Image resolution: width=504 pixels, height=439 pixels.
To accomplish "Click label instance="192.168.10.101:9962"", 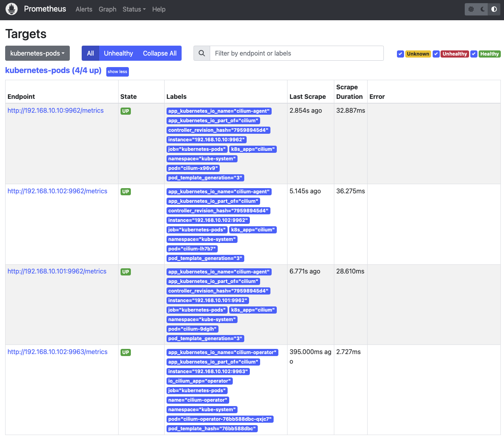I will coord(208,300).
